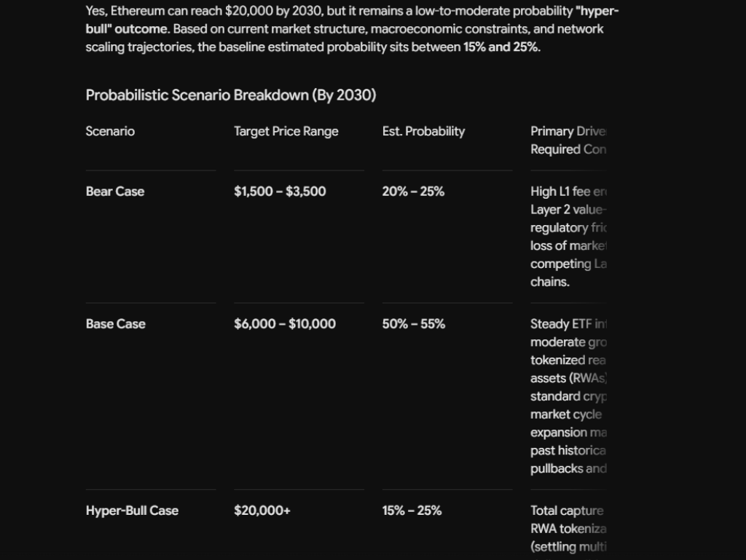
Task: Select the '$6,000 – $10,000' price cell
Action: click(x=285, y=324)
